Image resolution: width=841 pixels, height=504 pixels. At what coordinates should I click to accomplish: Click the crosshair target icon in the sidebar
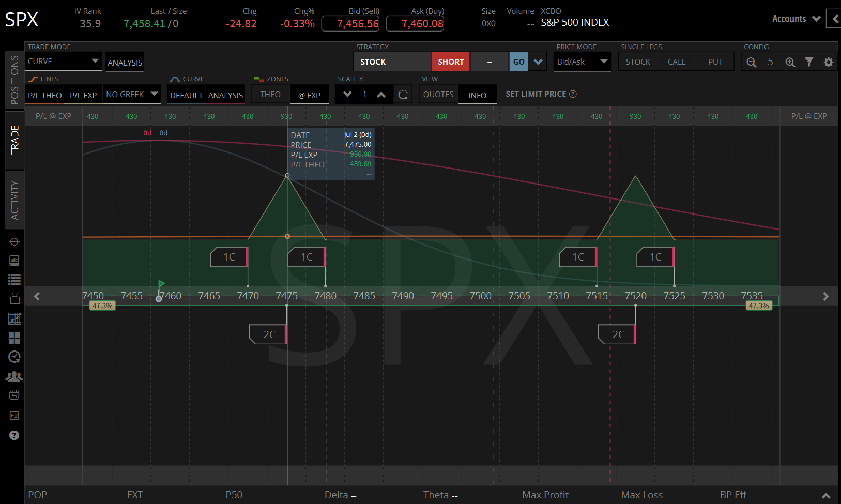[14, 241]
